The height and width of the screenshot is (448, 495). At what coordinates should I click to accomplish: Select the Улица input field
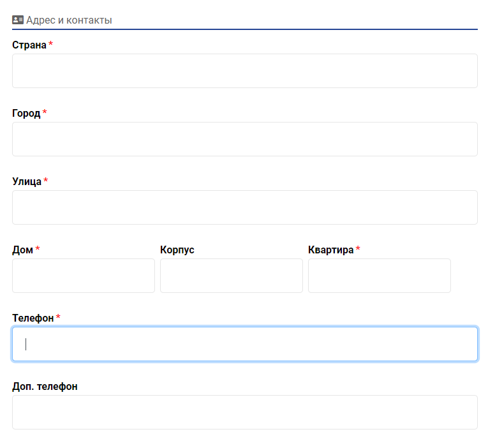pos(244,207)
